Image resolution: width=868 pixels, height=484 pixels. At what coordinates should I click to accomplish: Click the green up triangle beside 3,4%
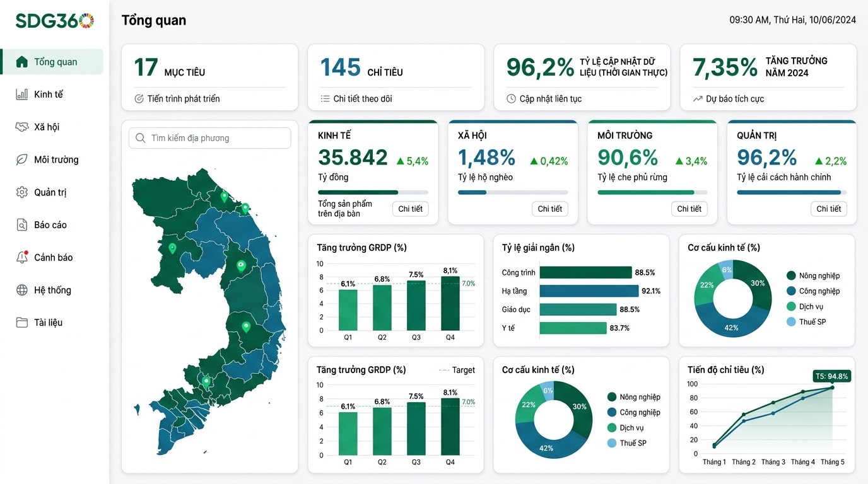click(x=679, y=161)
